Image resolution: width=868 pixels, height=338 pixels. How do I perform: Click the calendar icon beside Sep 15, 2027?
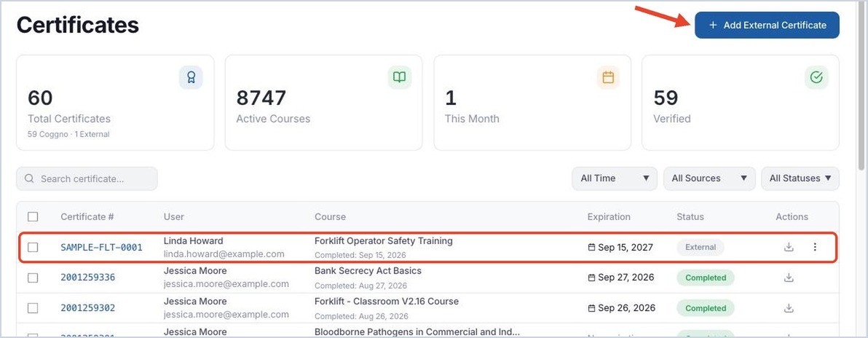tap(591, 247)
